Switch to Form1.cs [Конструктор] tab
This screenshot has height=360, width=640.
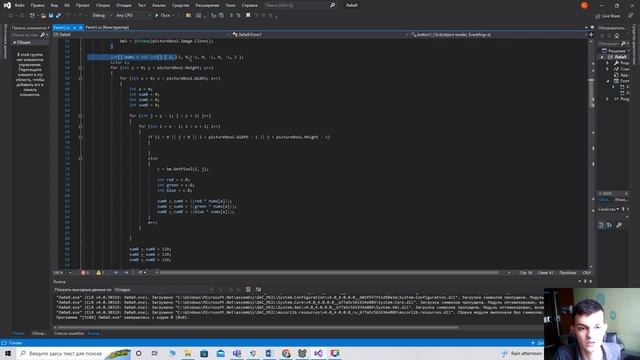click(x=107, y=27)
